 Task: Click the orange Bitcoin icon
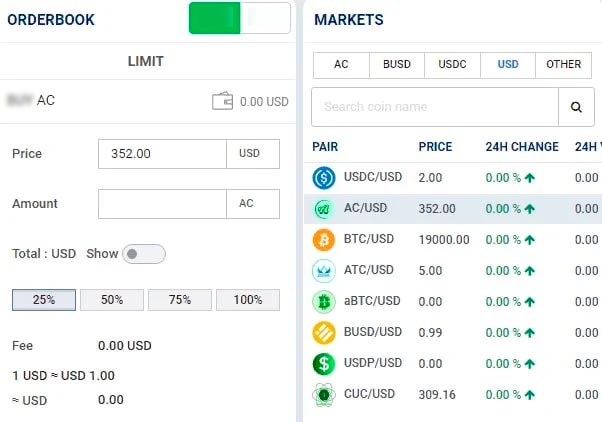click(324, 240)
